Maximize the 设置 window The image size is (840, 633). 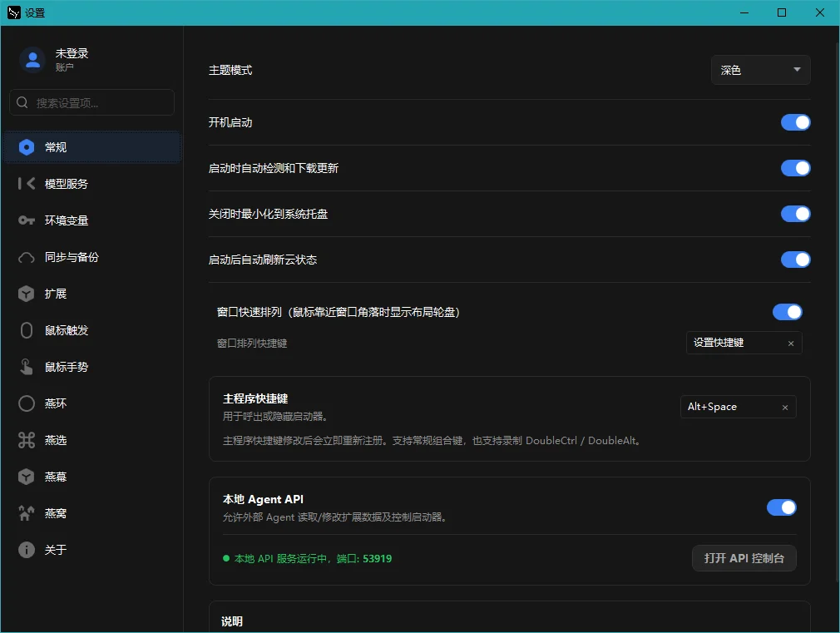pos(782,12)
